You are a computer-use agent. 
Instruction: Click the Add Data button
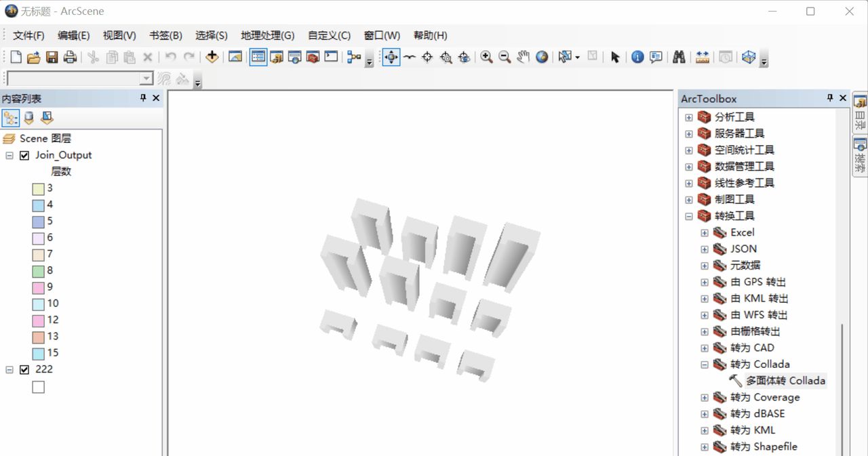[x=212, y=58]
